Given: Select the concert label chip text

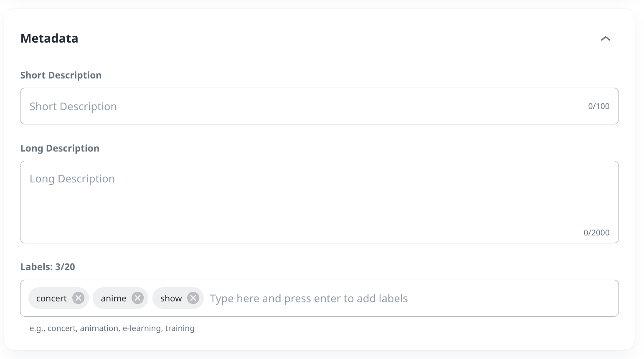Looking at the screenshot, I should pos(51,298).
